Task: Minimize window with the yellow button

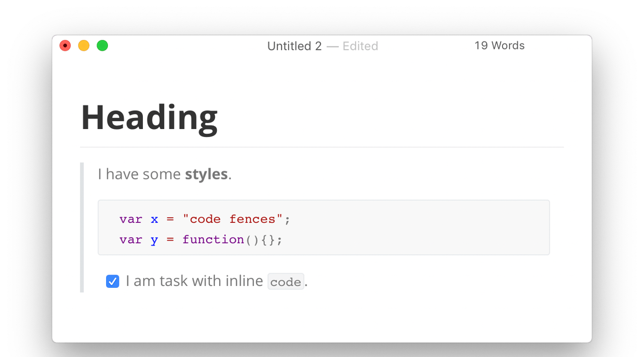Action: pos(84,46)
